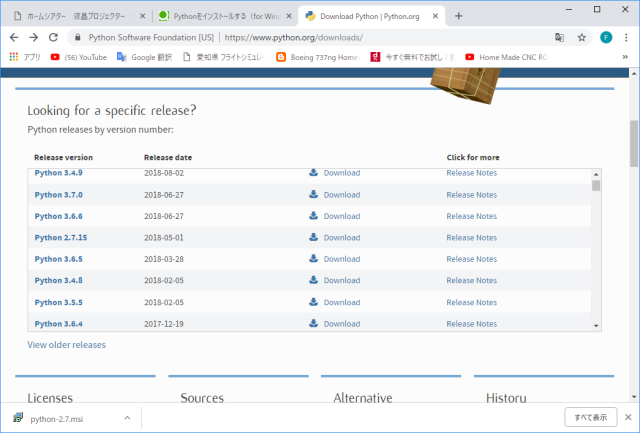Click the Download text link for Python 3.6.4
Viewport: 640px width, 433px height.
[x=342, y=324]
